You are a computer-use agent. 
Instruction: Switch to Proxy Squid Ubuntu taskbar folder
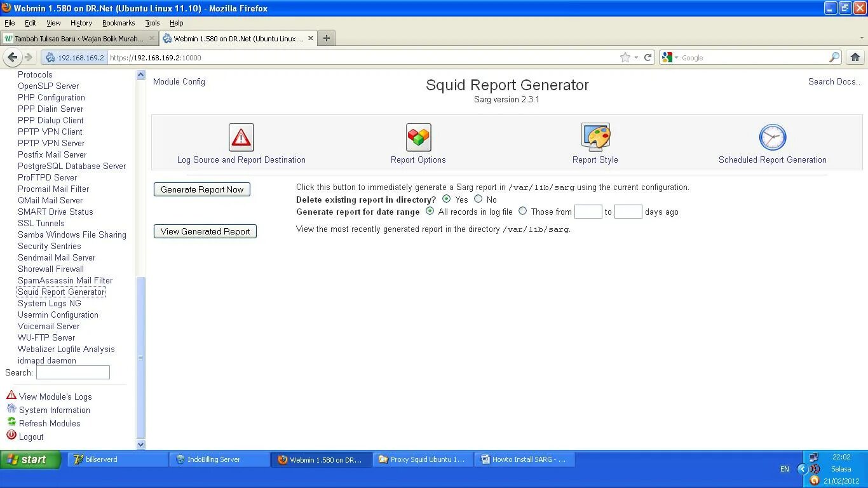coord(423,459)
